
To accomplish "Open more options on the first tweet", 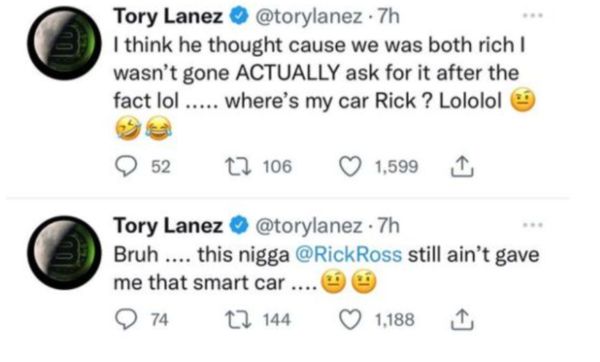I will (x=533, y=16).
